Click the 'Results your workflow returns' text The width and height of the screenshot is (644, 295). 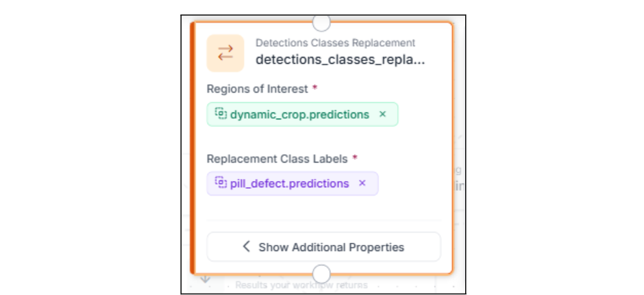[x=301, y=285]
